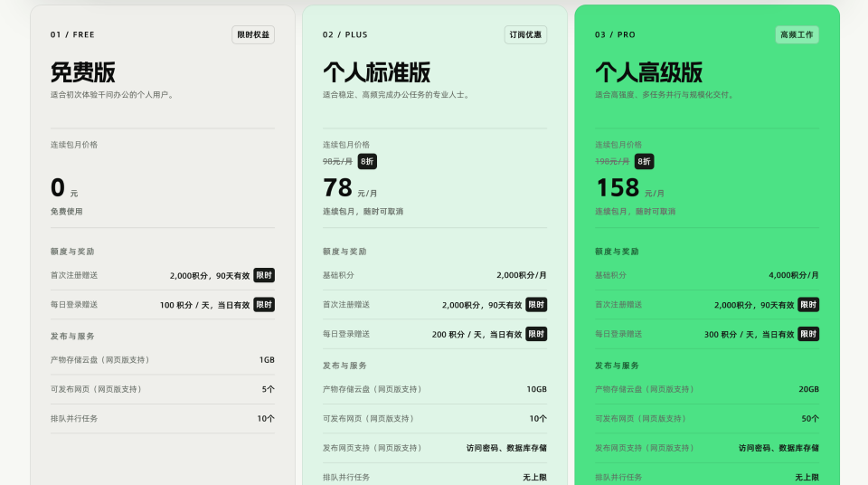Click the 基础积分 label on the Plus card

click(x=338, y=275)
